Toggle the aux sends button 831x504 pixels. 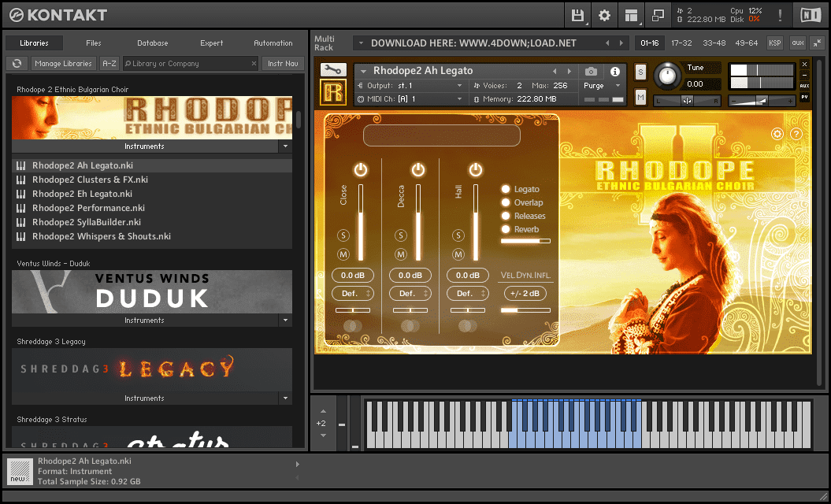pyautogui.click(x=798, y=43)
